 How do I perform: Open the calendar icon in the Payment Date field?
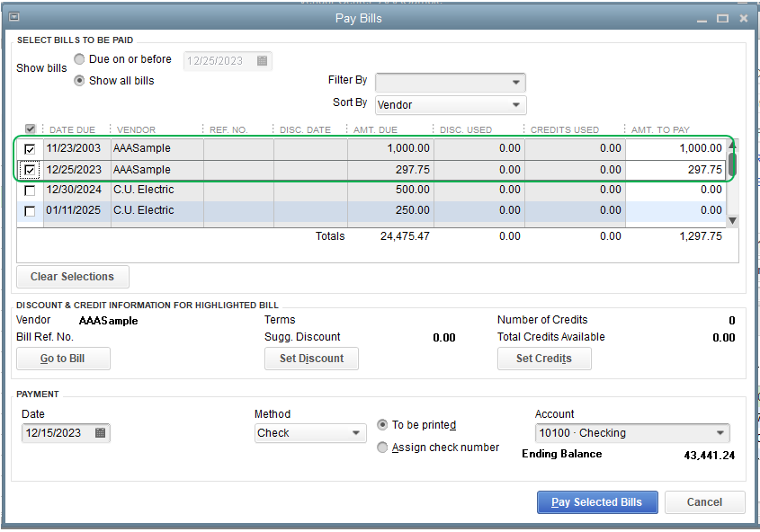point(99,432)
